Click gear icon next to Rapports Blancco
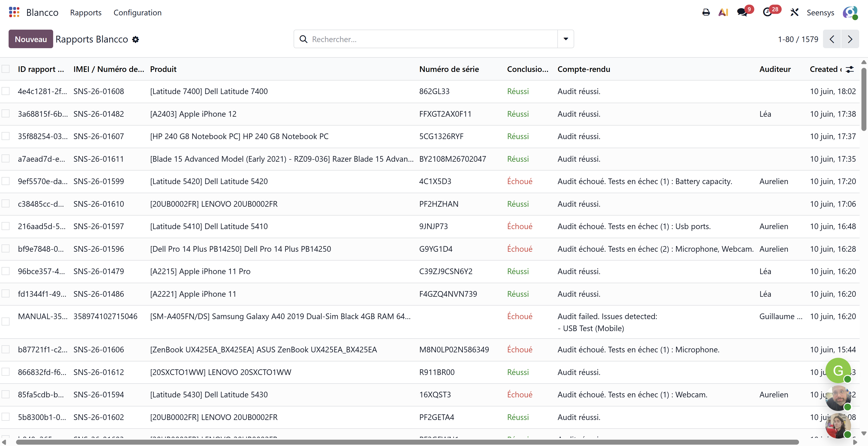This screenshot has height=446, width=868. (136, 39)
